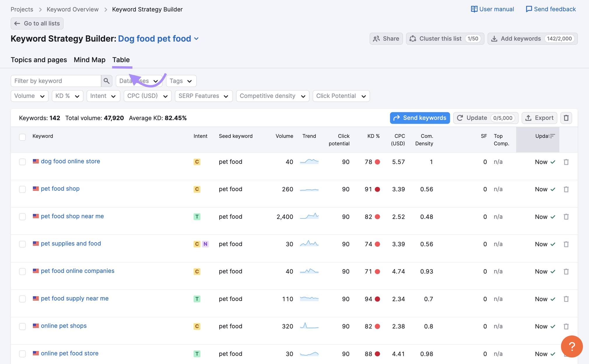Image resolution: width=589 pixels, height=364 pixels.
Task: Select the Table tab
Action: [121, 60]
